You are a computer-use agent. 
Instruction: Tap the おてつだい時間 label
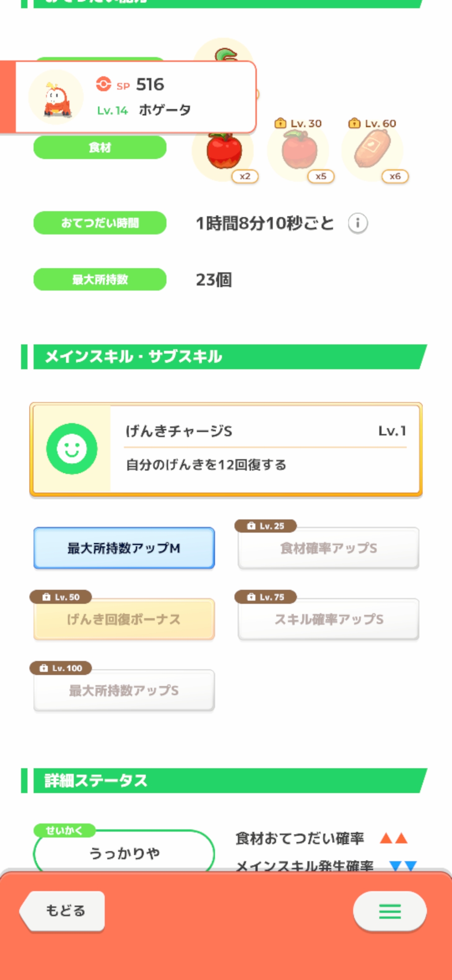[100, 223]
